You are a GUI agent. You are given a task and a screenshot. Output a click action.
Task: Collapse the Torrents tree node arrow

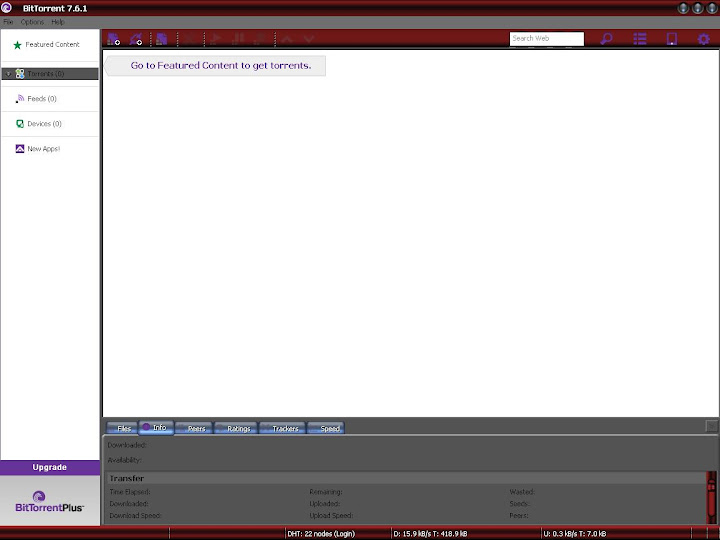[x=8, y=74]
